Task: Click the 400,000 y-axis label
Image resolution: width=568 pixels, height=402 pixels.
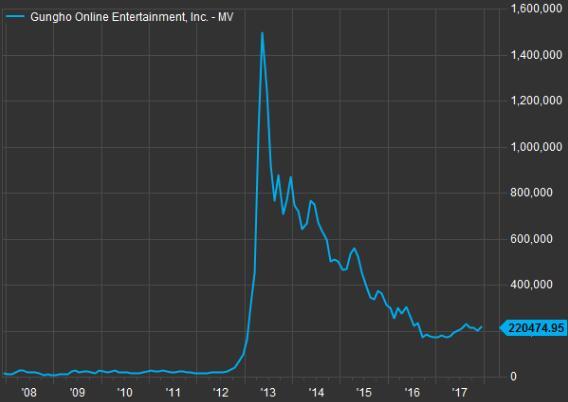Action: tap(531, 284)
